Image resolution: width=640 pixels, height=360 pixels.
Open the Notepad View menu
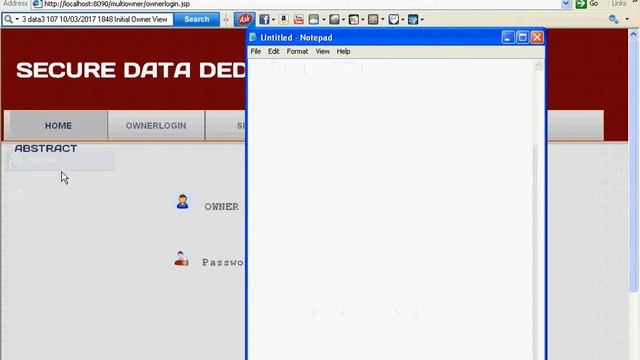click(x=322, y=51)
